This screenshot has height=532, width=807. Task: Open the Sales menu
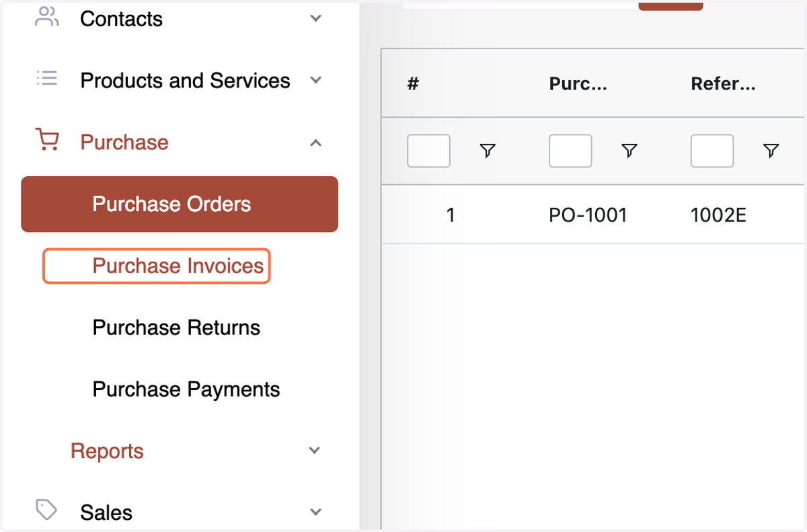click(x=106, y=512)
